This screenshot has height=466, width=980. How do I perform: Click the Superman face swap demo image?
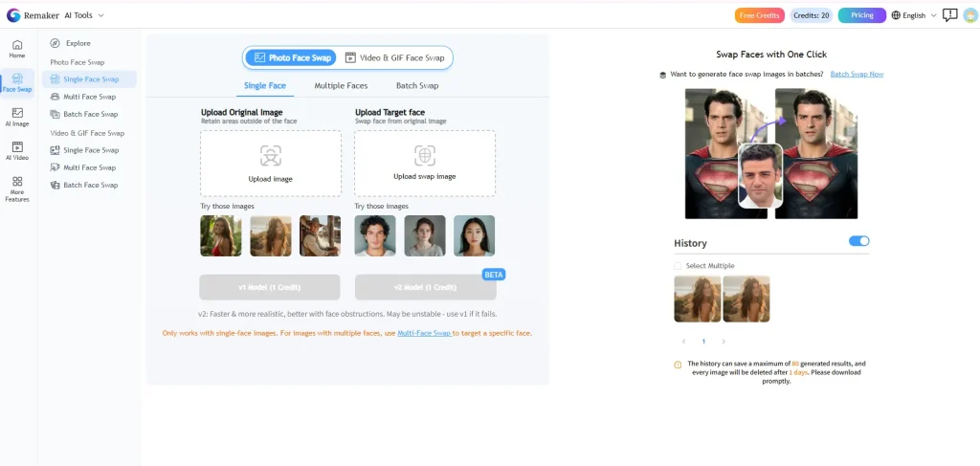pos(771,154)
